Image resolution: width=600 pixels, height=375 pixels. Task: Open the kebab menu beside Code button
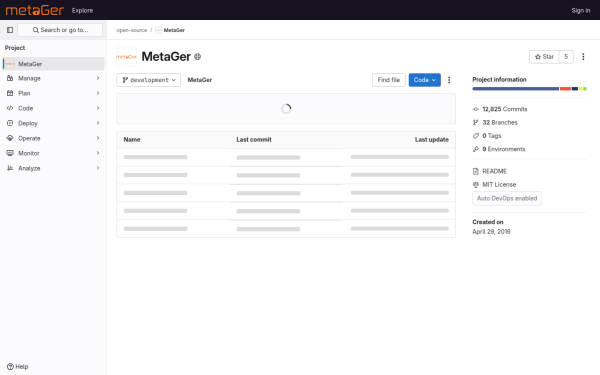[x=449, y=80]
